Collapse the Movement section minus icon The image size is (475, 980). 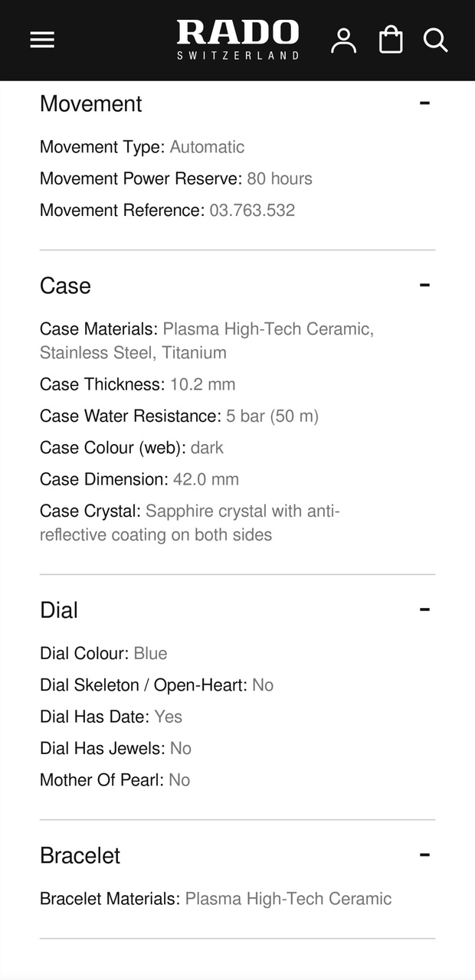coord(424,103)
